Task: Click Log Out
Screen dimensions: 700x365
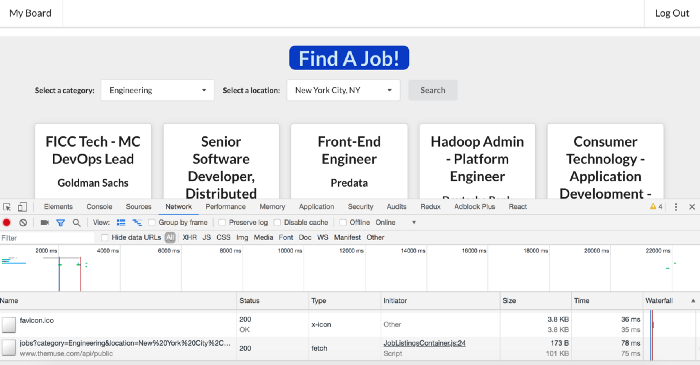Action: pyautogui.click(x=672, y=13)
